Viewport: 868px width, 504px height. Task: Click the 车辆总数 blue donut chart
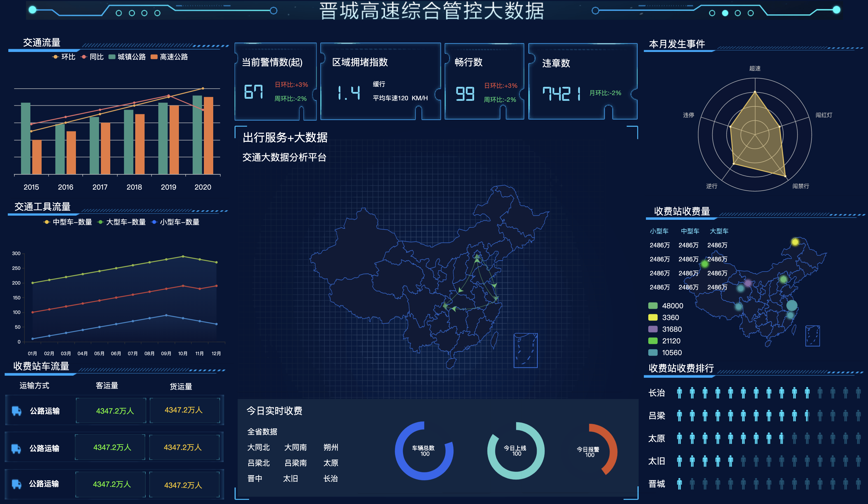(x=424, y=451)
